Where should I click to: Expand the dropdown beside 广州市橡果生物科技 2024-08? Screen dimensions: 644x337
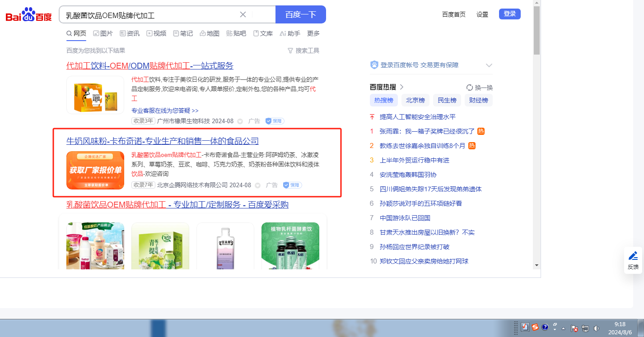(240, 121)
